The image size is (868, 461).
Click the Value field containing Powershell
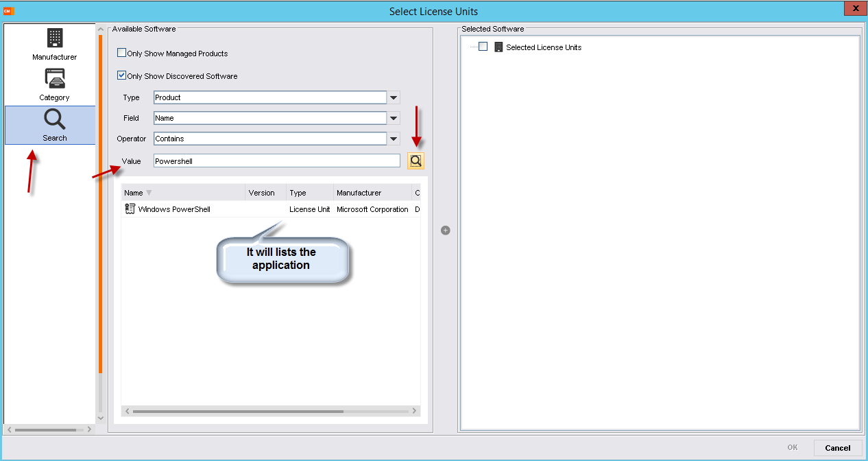276,161
